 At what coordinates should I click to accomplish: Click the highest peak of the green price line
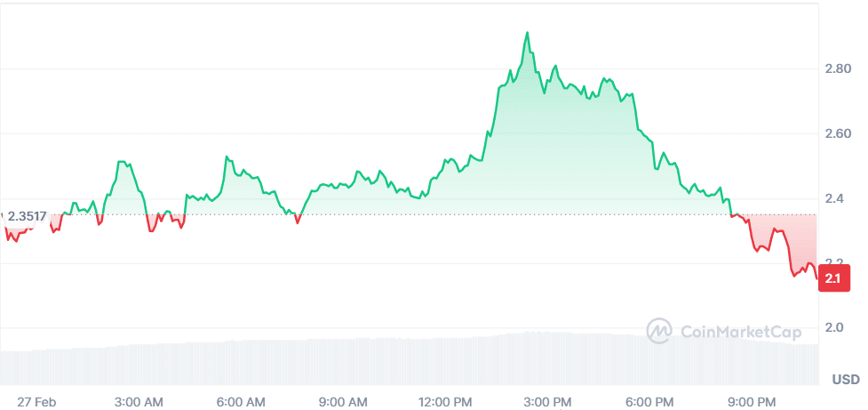point(527,33)
